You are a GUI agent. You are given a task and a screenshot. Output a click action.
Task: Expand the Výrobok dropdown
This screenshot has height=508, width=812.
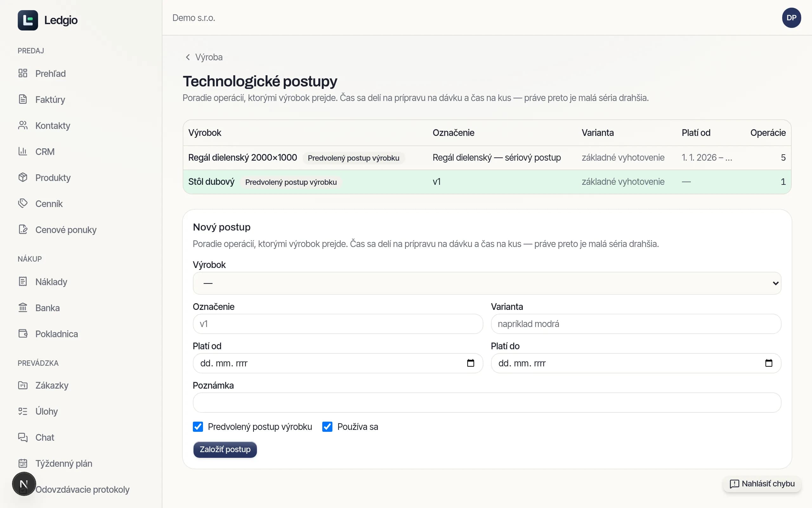coord(487,283)
